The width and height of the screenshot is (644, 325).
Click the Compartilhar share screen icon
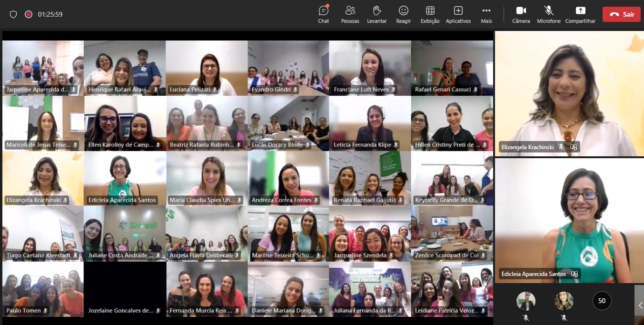tap(580, 14)
